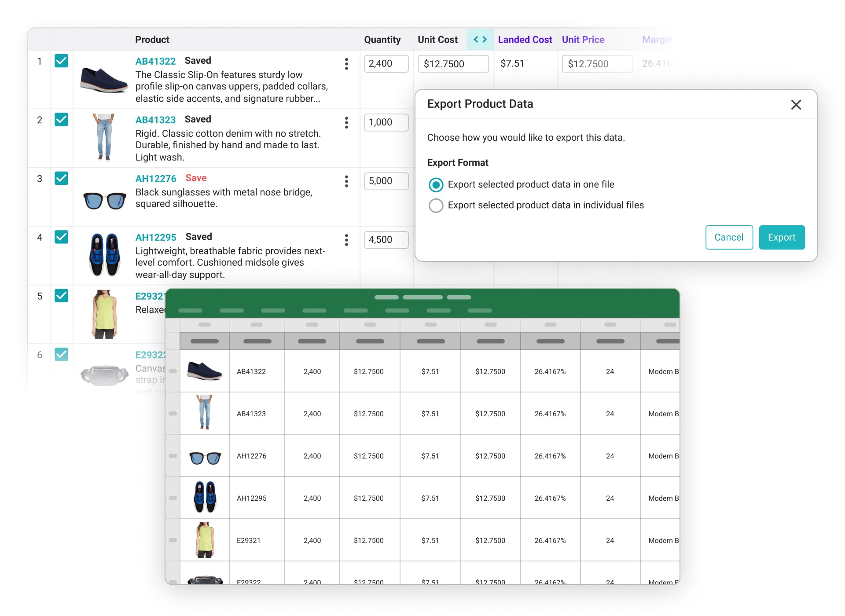
Task: Select export in individual files option
Action: point(436,205)
